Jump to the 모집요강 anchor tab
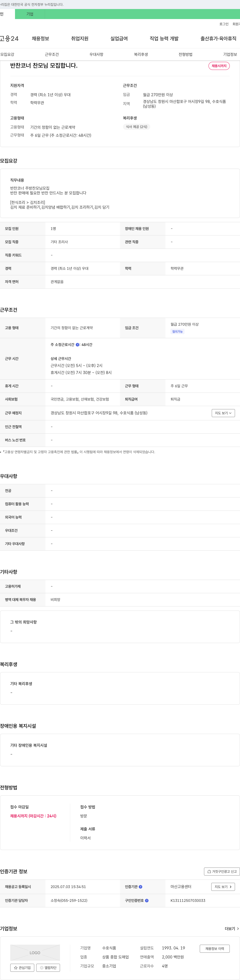 point(7,54)
